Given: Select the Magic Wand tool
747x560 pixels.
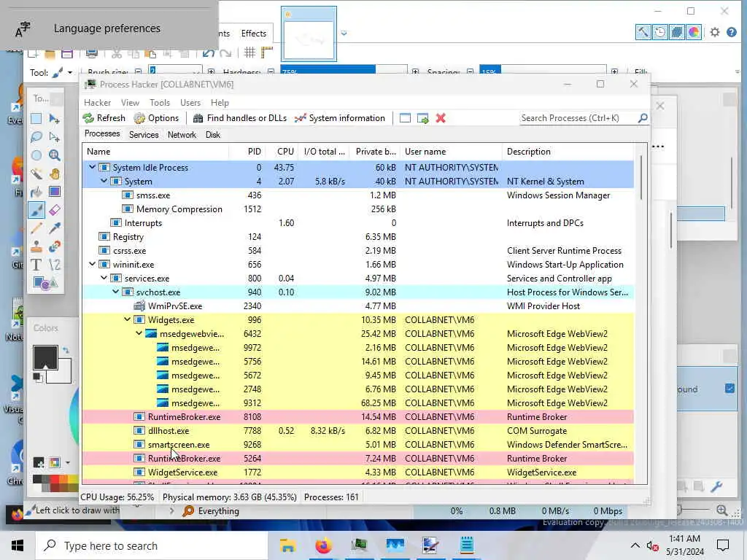Looking at the screenshot, I should point(36,174).
